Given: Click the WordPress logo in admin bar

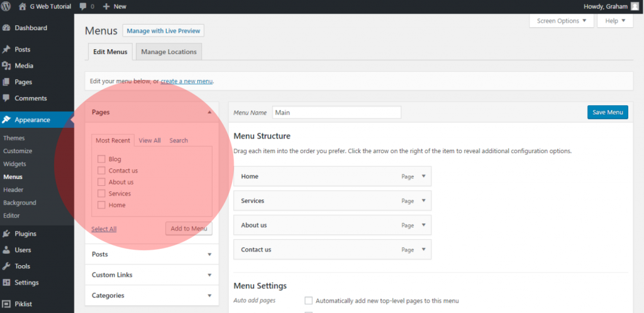Looking at the screenshot, I should point(6,6).
